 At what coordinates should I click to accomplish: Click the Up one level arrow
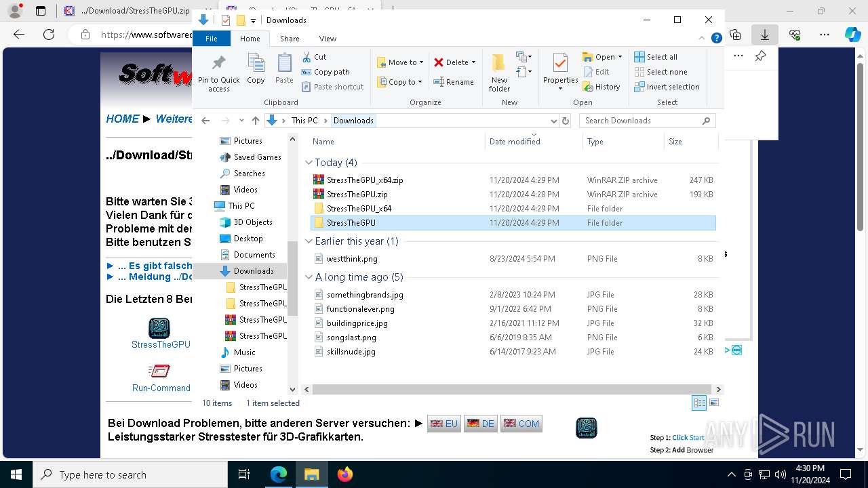pyautogui.click(x=256, y=121)
